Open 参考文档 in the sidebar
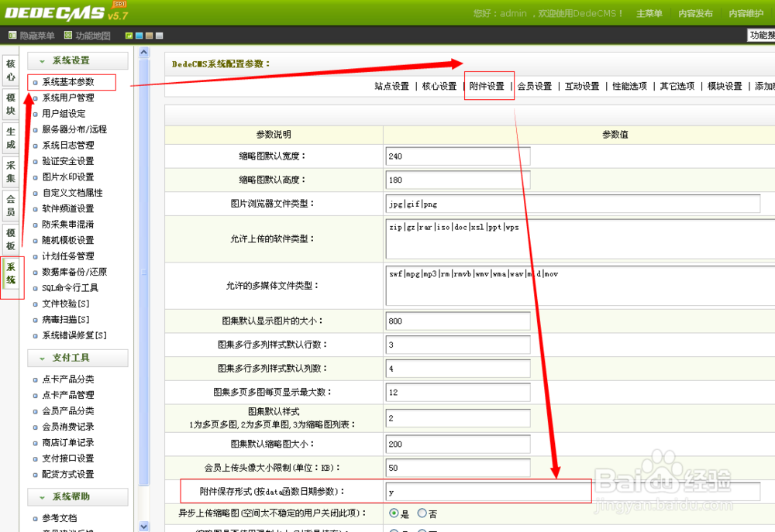The height and width of the screenshot is (532, 775). (60, 518)
